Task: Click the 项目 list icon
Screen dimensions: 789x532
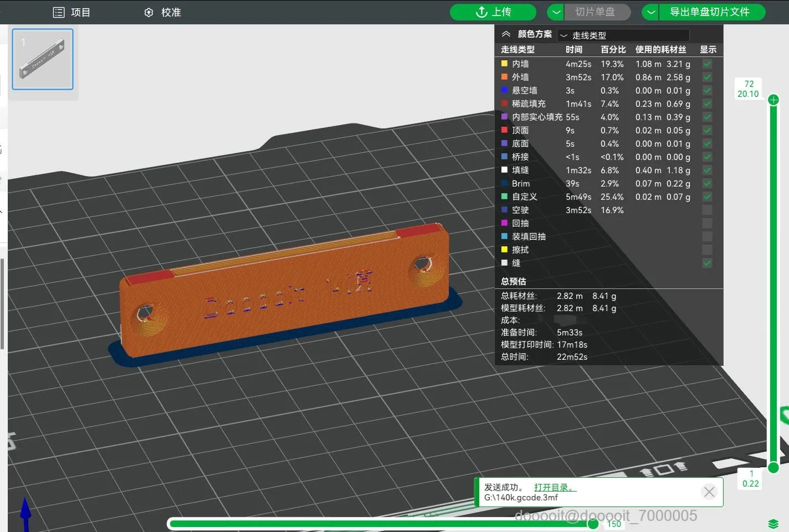Action: tap(59, 12)
